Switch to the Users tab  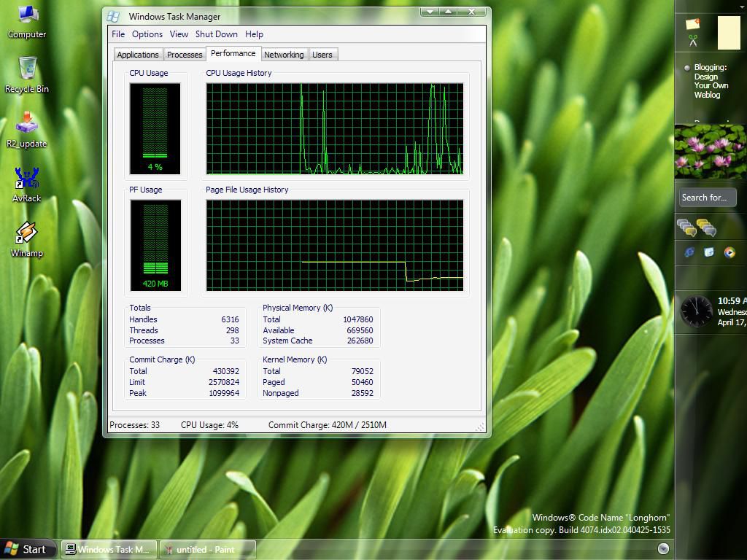(x=322, y=55)
